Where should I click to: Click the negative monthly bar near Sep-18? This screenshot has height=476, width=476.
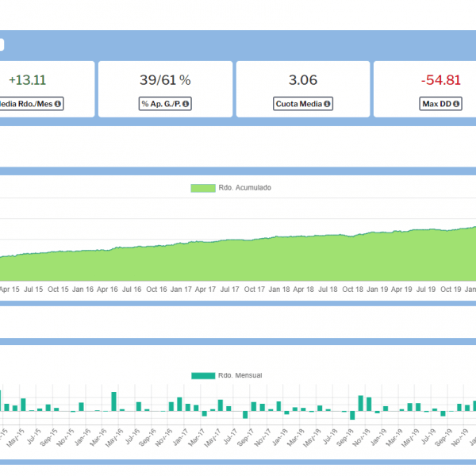point(352,415)
